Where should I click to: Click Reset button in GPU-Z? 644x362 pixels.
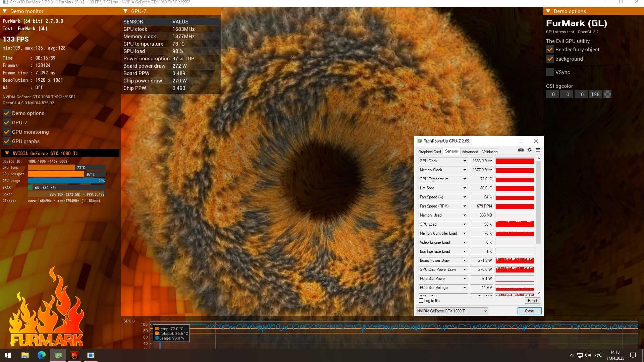(x=532, y=301)
